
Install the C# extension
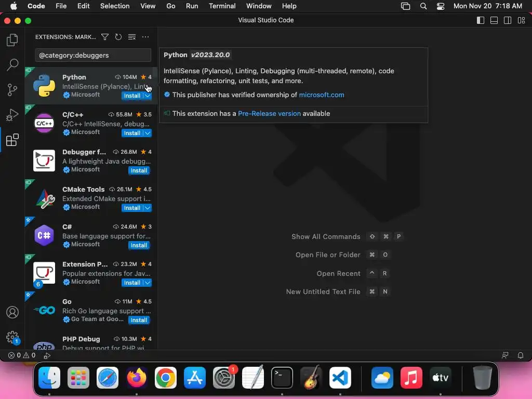coord(139,245)
